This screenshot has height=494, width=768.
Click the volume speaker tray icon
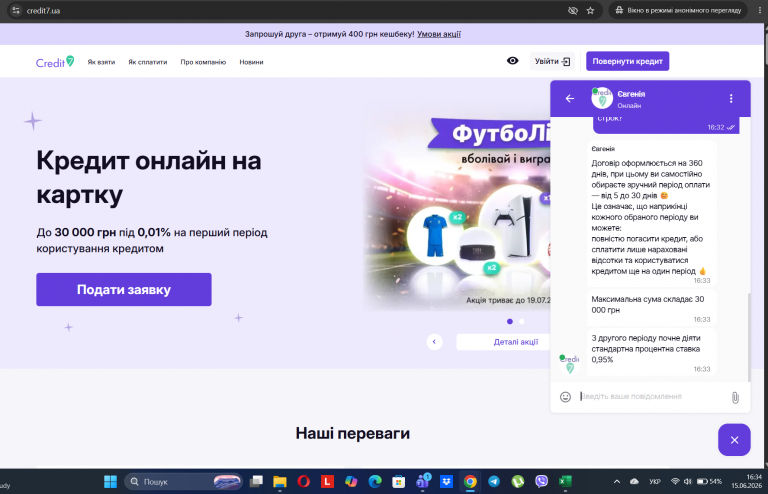[x=687, y=482]
